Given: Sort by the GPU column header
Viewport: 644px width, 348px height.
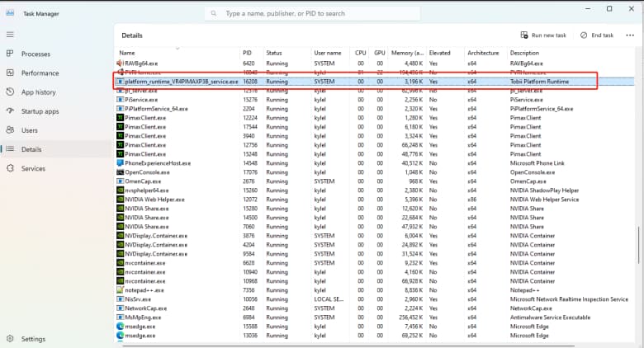Looking at the screenshot, I should coord(380,53).
